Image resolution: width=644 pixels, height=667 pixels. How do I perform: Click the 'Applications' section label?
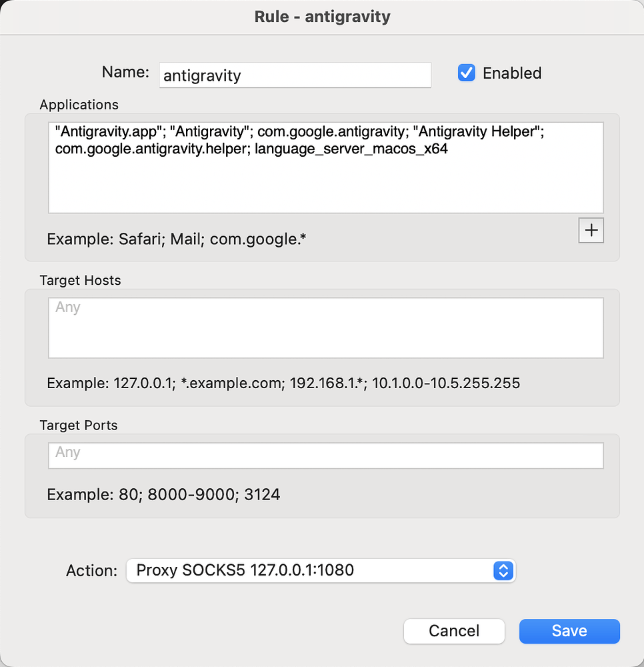(x=79, y=105)
